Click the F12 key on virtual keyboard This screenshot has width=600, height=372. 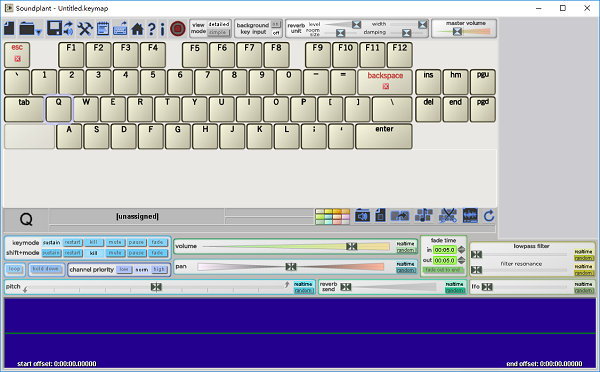coord(399,55)
